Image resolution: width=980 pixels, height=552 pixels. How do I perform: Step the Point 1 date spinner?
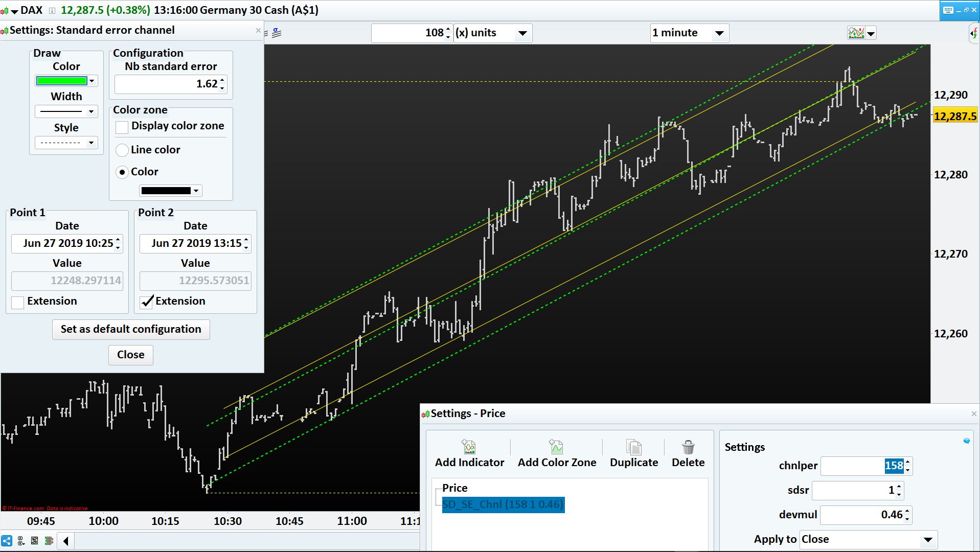(x=119, y=243)
